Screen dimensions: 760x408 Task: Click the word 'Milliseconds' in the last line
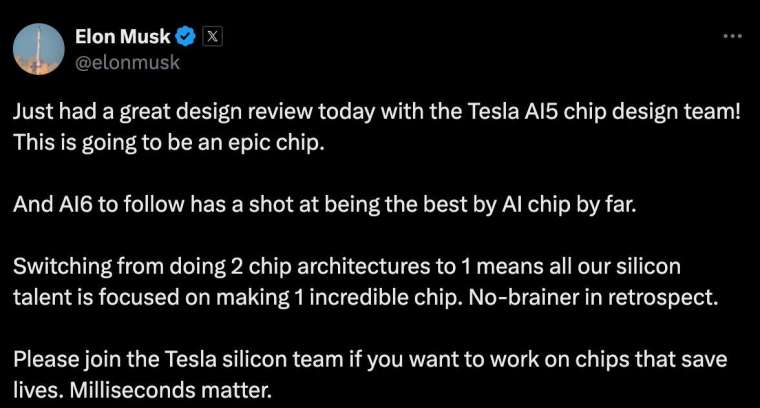click(x=132, y=390)
